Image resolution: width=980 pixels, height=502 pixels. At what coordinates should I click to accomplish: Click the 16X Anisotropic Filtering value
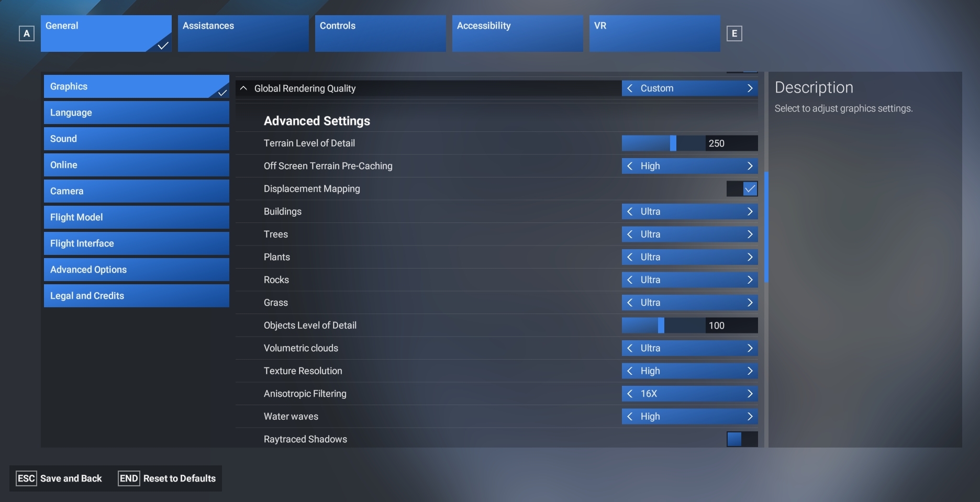[649, 394]
